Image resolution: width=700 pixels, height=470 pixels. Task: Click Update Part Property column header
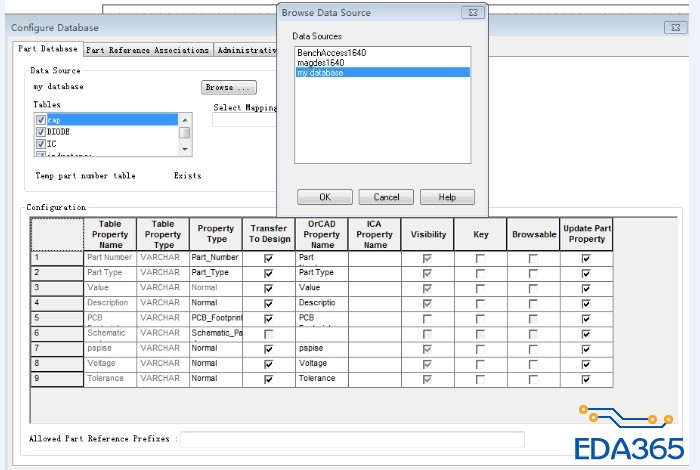pyautogui.click(x=586, y=234)
